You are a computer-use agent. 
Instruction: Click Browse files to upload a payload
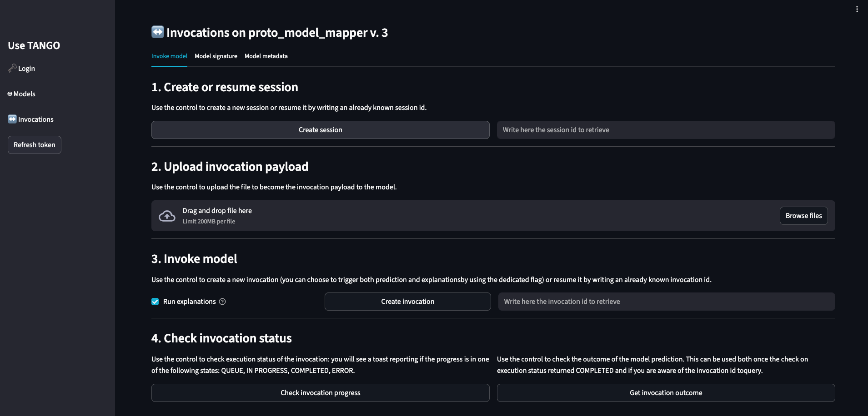coord(803,215)
